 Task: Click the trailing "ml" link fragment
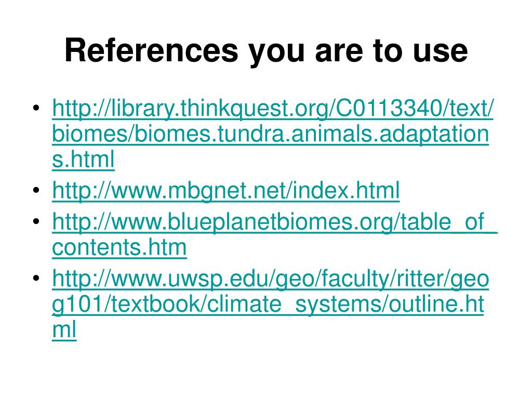[x=64, y=329]
